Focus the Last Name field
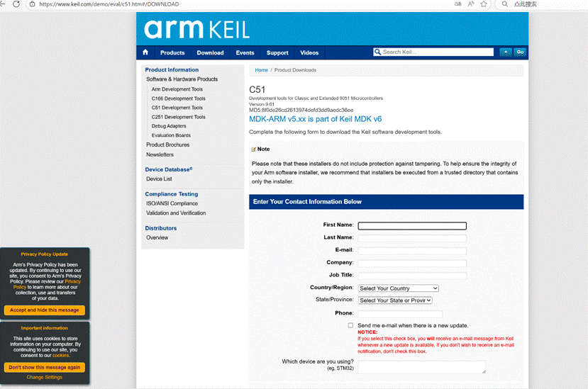 (x=412, y=238)
